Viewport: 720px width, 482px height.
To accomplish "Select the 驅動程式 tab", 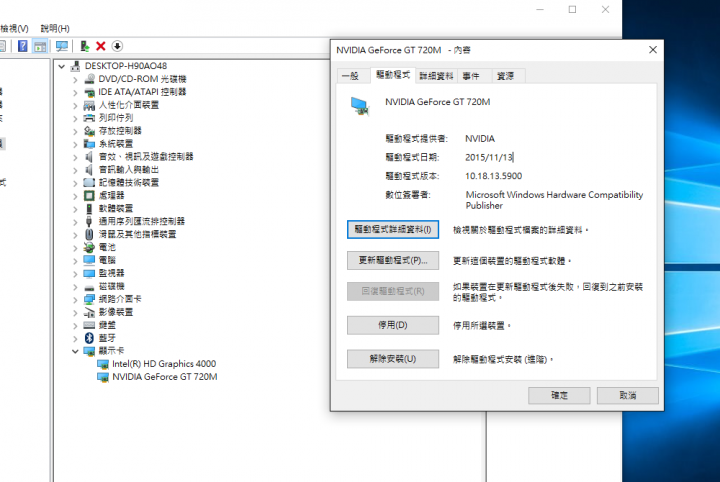I will (393, 75).
